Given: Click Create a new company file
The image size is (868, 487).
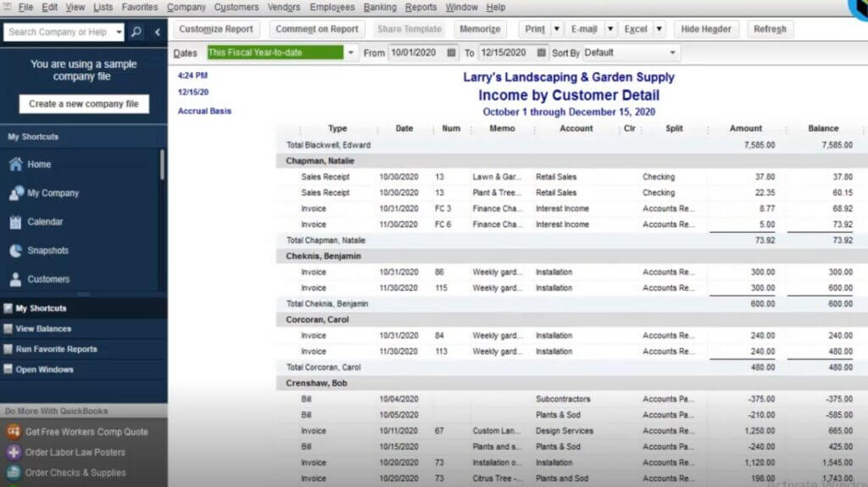Looking at the screenshot, I should click(83, 103).
